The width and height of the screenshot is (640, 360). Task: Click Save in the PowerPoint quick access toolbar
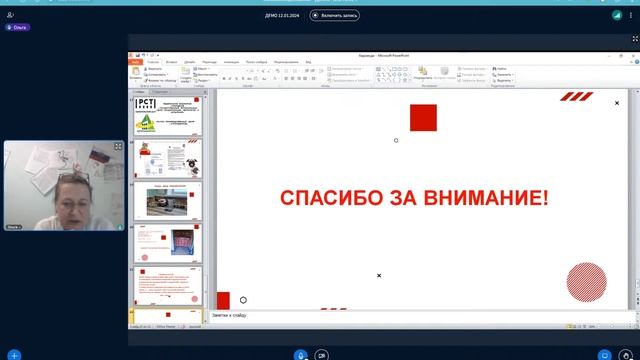pyautogui.click(x=138, y=56)
